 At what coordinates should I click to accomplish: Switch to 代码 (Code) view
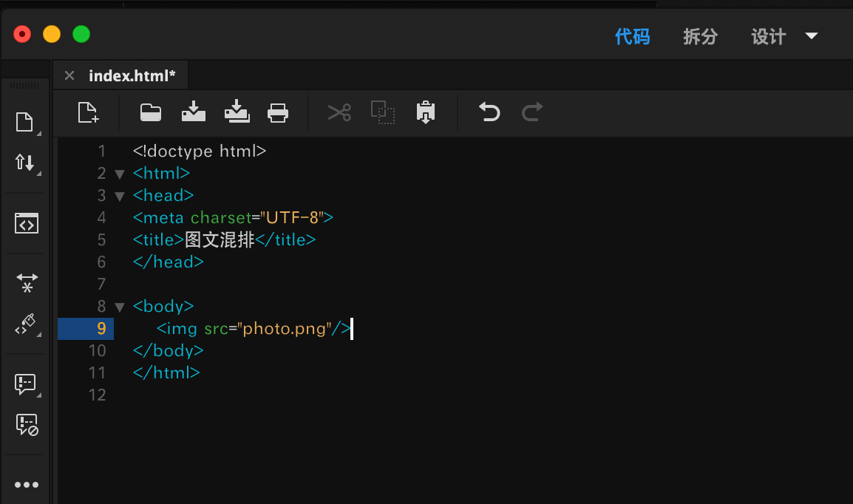click(x=632, y=36)
